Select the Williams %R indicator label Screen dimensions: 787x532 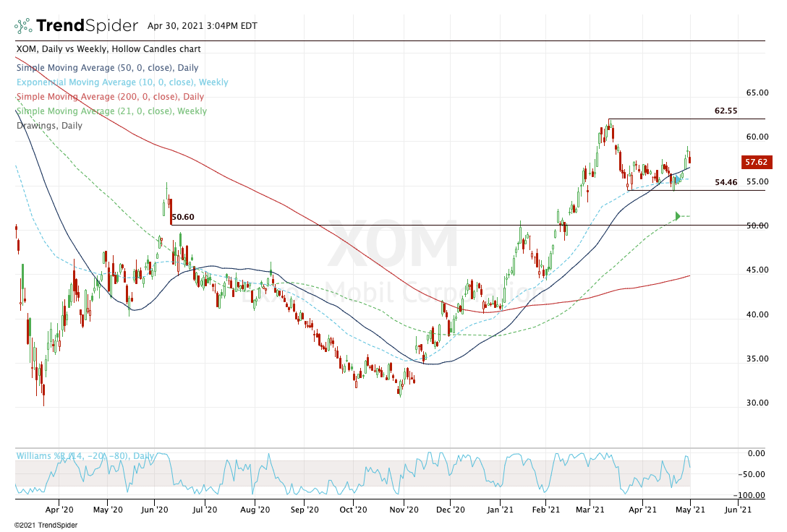[x=85, y=456]
